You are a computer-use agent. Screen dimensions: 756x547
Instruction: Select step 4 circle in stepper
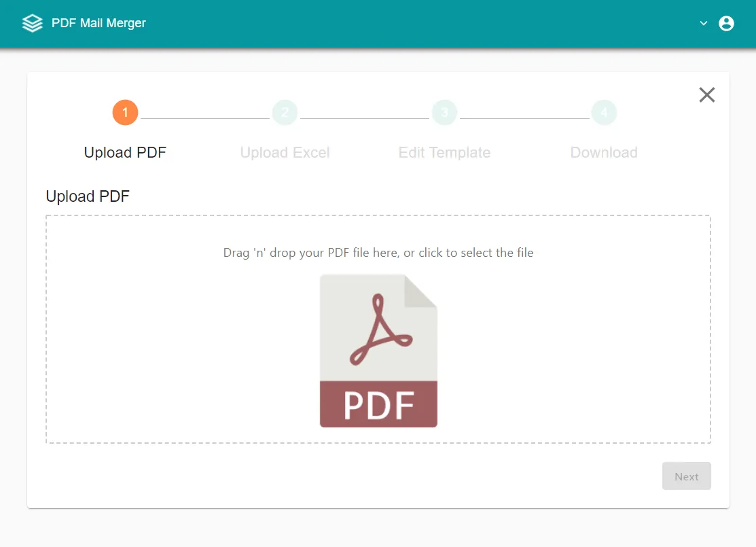pos(604,112)
